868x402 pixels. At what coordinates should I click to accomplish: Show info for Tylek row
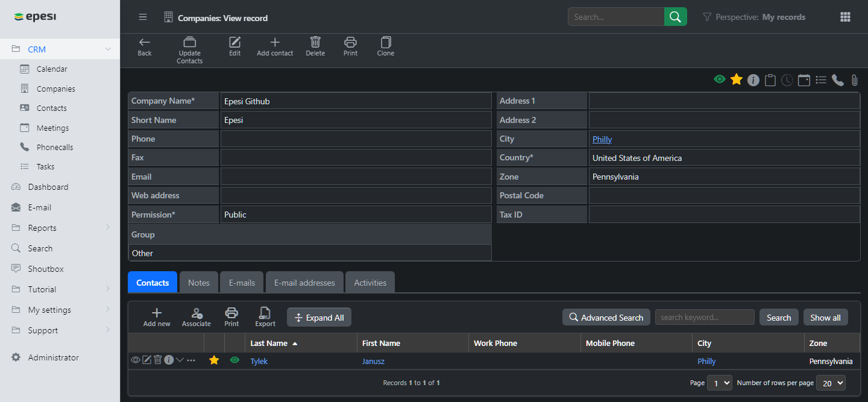169,360
